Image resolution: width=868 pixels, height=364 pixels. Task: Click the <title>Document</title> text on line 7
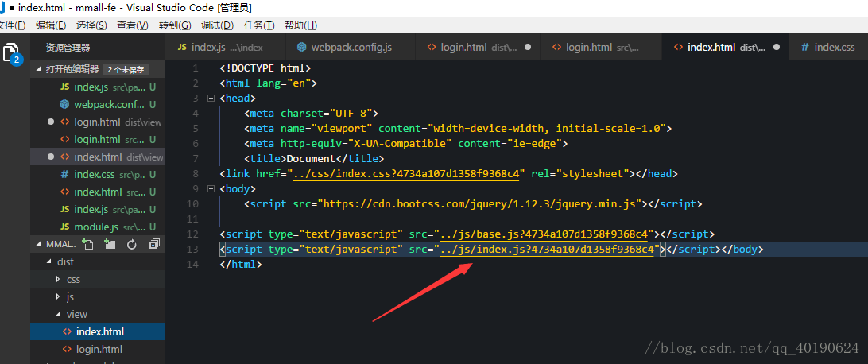pyautogui.click(x=314, y=159)
